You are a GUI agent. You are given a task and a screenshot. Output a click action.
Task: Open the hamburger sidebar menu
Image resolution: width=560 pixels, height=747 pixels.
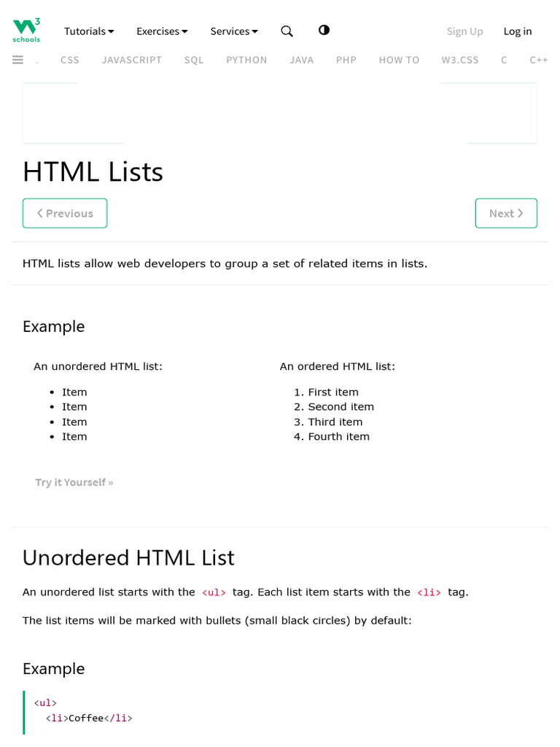[18, 60]
